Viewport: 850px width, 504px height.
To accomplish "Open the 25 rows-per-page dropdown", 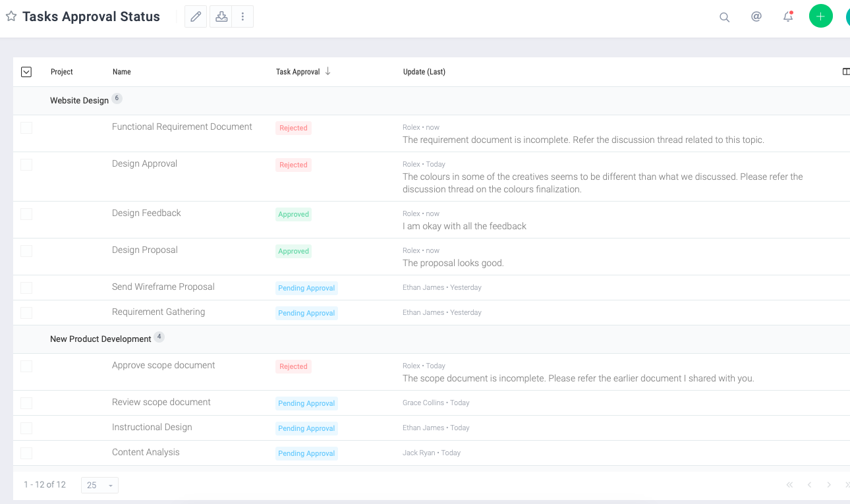I will pos(99,485).
